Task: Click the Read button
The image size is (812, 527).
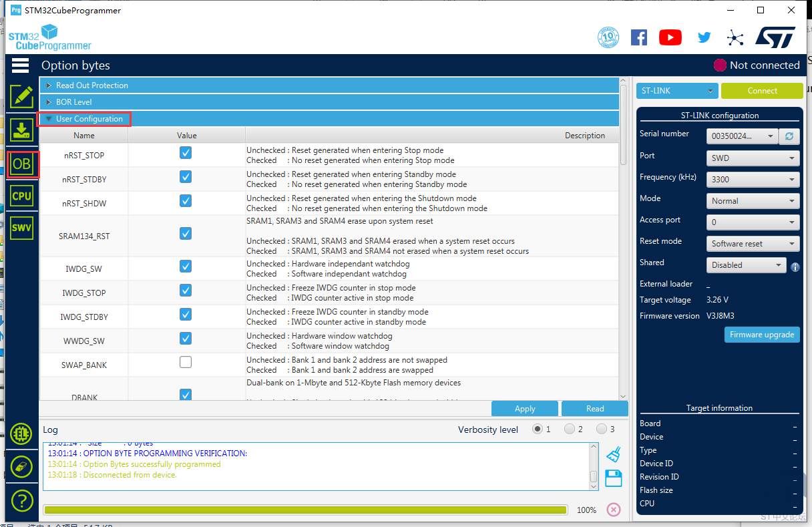Action: tap(595, 409)
